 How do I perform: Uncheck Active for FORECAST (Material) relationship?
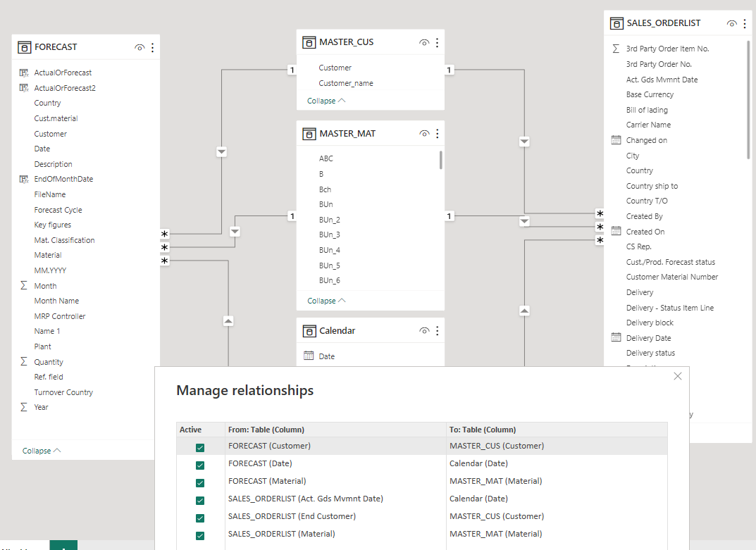[x=200, y=482]
